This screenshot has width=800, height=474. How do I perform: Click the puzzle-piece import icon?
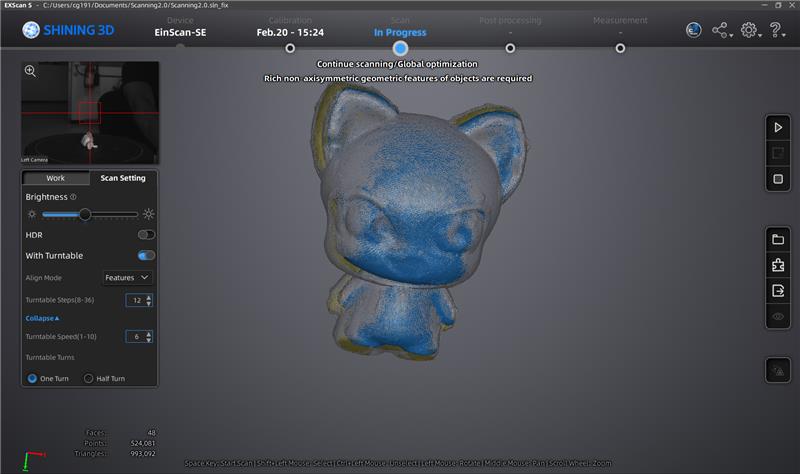coord(778,265)
